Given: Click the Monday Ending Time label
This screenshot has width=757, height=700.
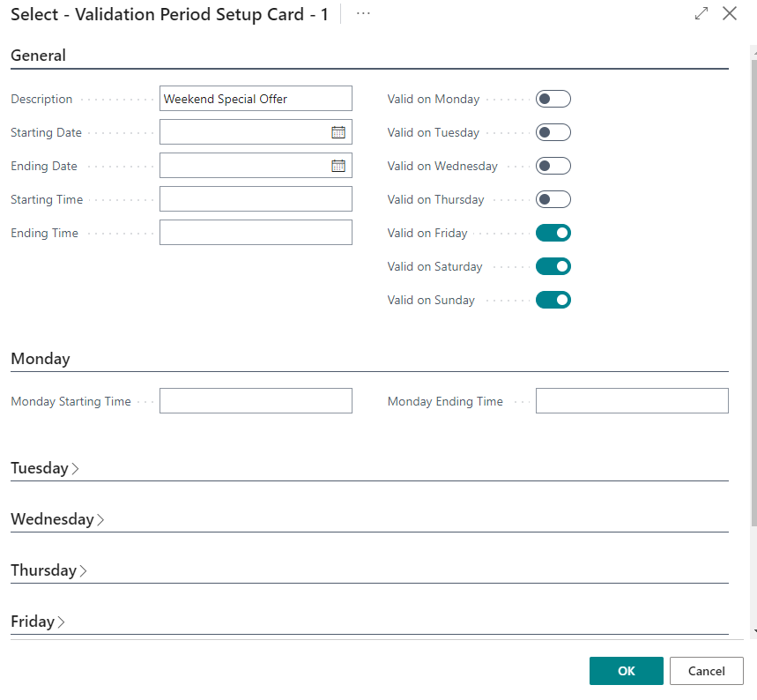Looking at the screenshot, I should click(445, 401).
